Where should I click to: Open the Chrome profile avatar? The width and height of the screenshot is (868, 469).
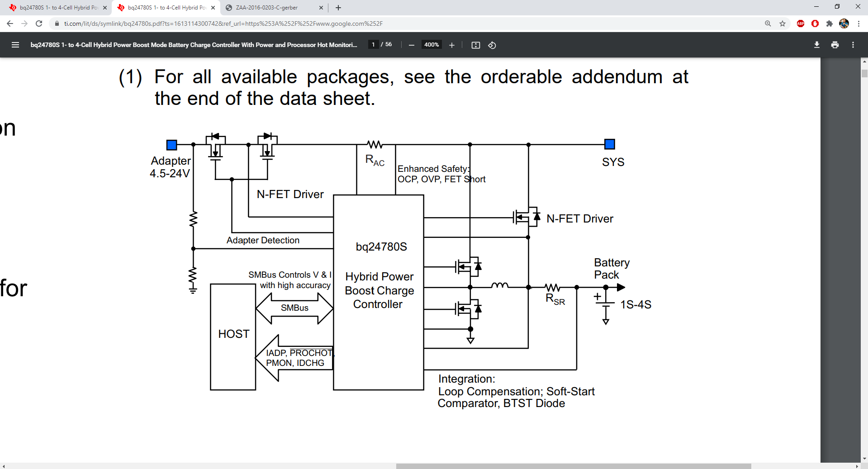tap(844, 24)
